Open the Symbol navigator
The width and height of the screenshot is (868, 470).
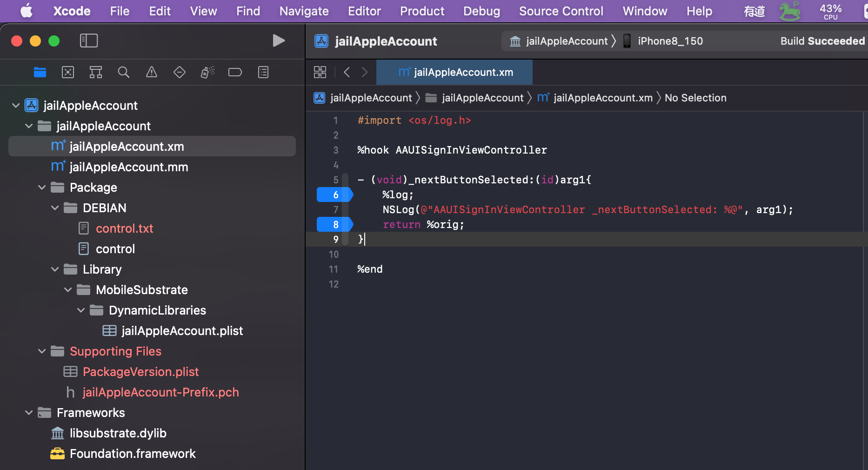coord(96,72)
